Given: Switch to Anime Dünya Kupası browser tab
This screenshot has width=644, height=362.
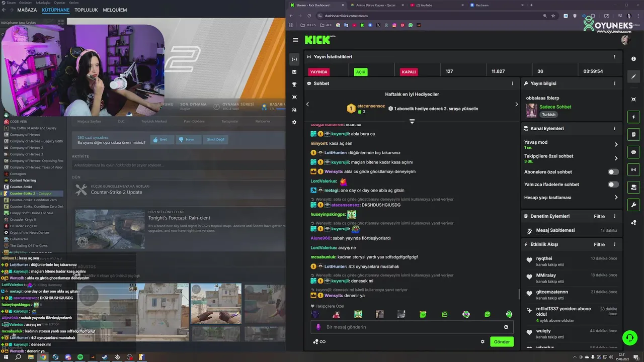Looking at the screenshot, I should point(376,5).
